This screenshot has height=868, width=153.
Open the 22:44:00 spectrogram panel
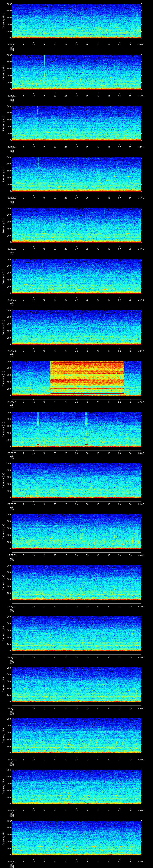[x=76, y=786]
